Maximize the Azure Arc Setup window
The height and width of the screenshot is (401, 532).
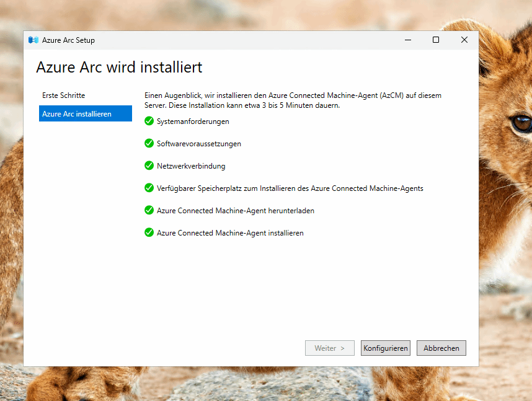pyautogui.click(x=436, y=40)
